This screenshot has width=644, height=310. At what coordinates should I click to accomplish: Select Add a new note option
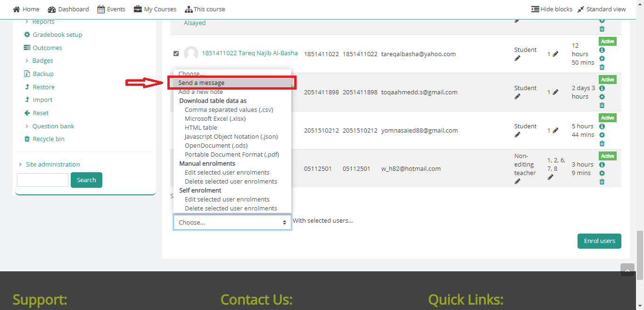(x=232, y=92)
